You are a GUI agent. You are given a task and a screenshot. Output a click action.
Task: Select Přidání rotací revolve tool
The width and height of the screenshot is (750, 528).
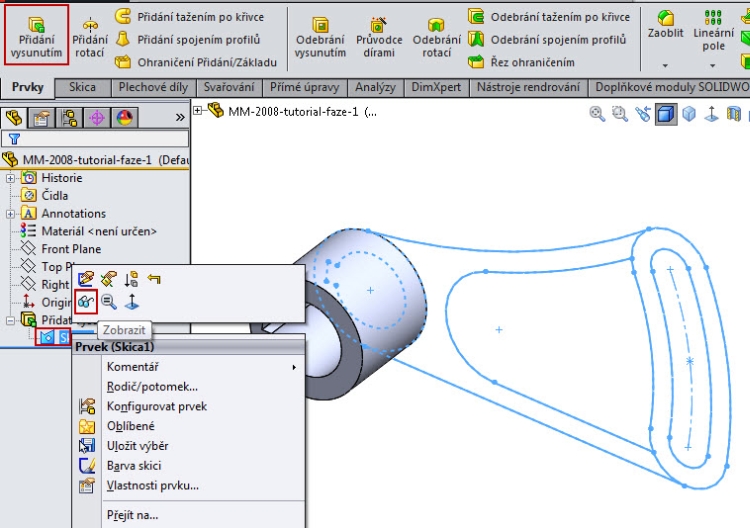(x=90, y=38)
